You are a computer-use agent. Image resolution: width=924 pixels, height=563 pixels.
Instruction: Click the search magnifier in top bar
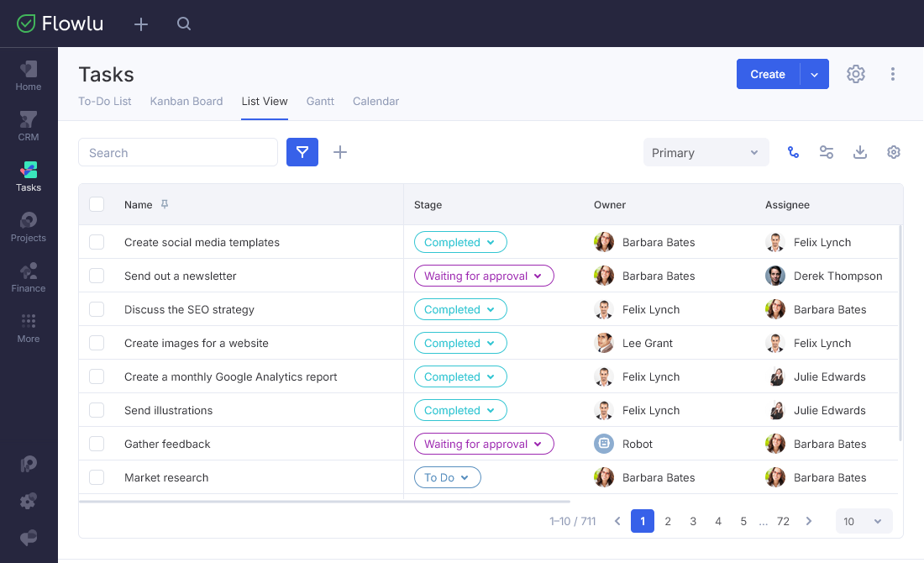click(184, 24)
